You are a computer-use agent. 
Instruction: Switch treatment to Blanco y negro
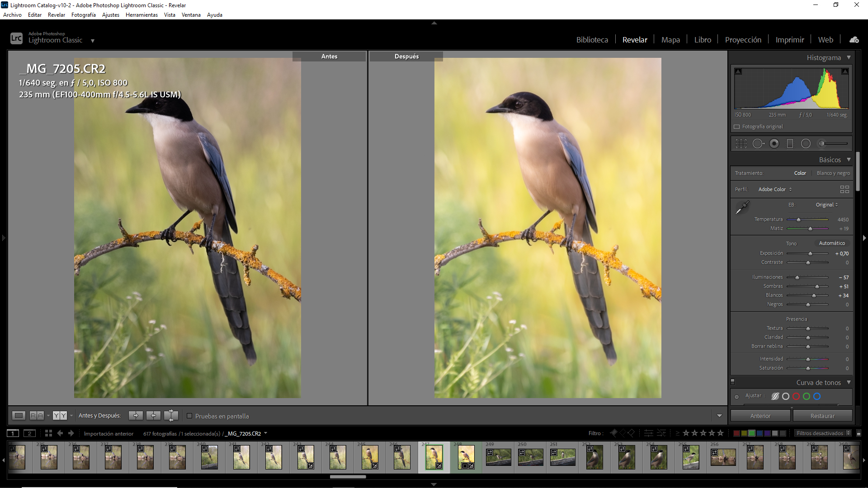(833, 173)
